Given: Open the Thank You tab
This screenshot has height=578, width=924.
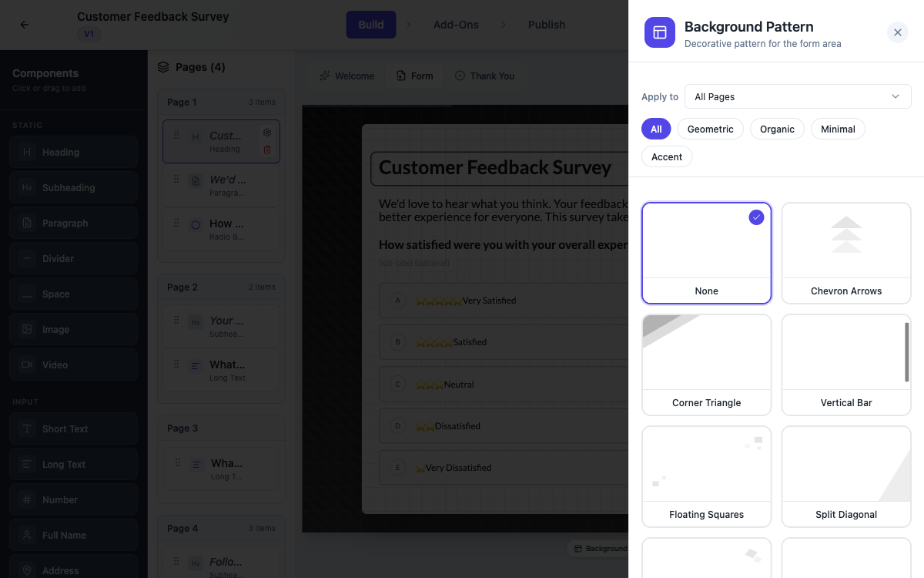Looking at the screenshot, I should coord(484,76).
